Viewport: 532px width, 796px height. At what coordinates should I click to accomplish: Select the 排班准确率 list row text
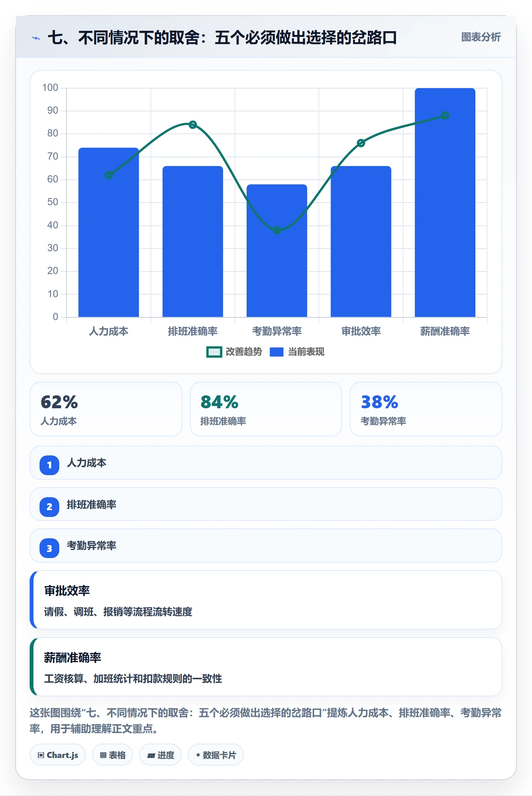click(x=92, y=504)
